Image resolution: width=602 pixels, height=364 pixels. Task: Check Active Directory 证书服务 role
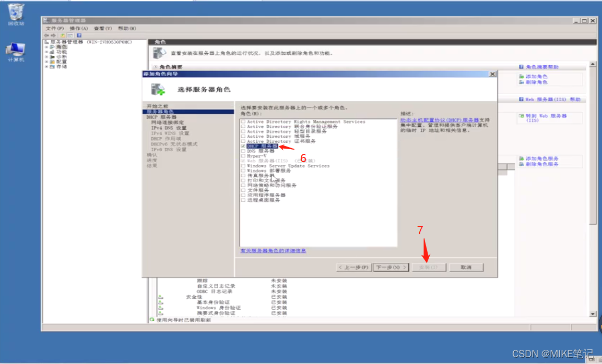point(243,141)
